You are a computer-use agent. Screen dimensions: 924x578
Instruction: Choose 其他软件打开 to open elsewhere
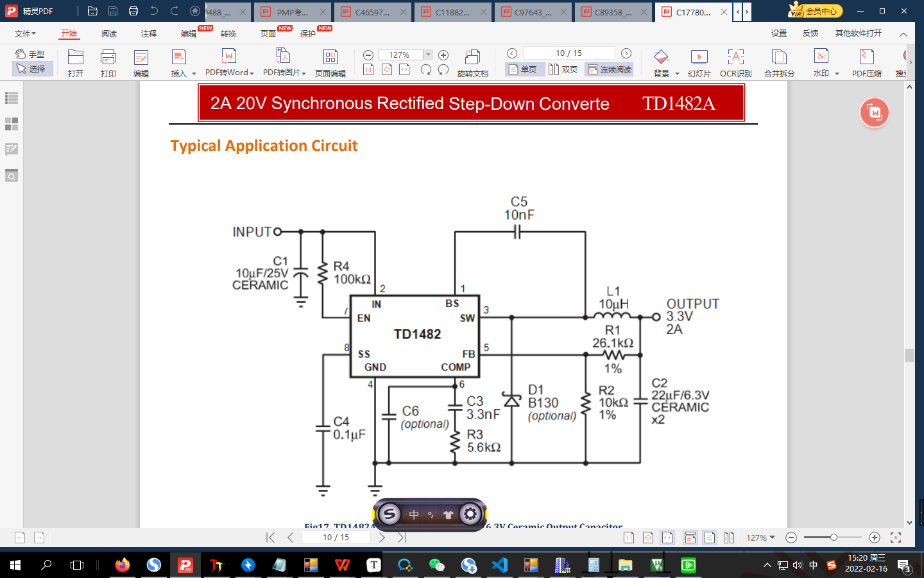point(858,33)
